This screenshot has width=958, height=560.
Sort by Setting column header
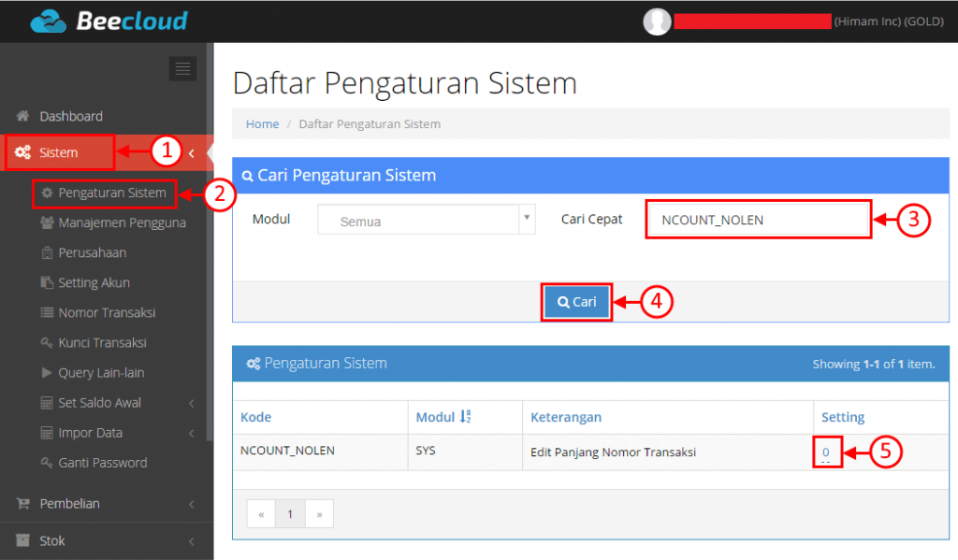(843, 417)
